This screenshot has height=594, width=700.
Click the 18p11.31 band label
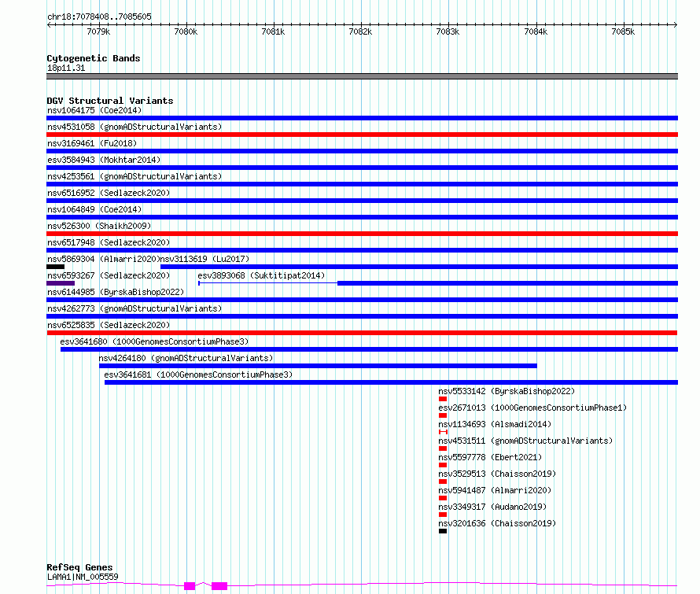[66, 68]
